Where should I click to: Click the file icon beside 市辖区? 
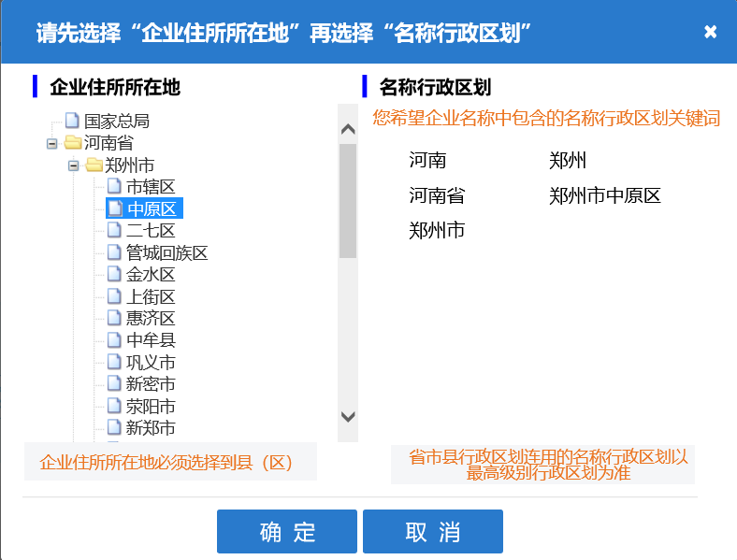tap(114, 186)
